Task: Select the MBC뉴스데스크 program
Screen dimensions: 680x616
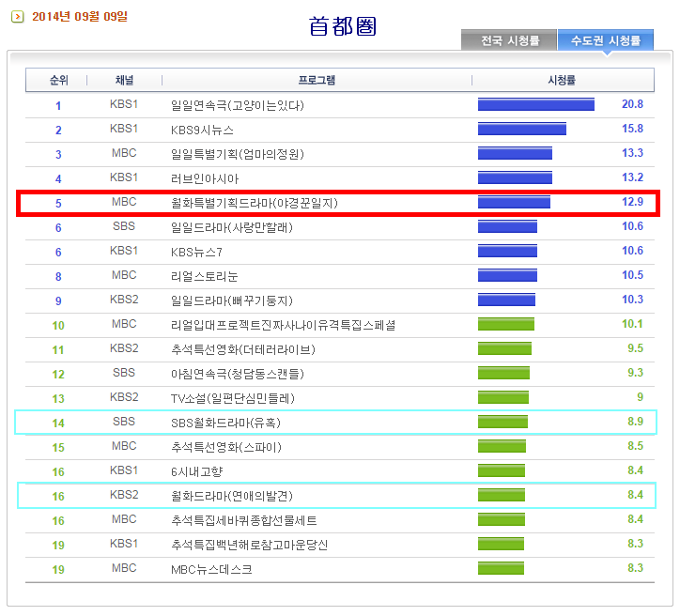Action: pyautogui.click(x=211, y=569)
